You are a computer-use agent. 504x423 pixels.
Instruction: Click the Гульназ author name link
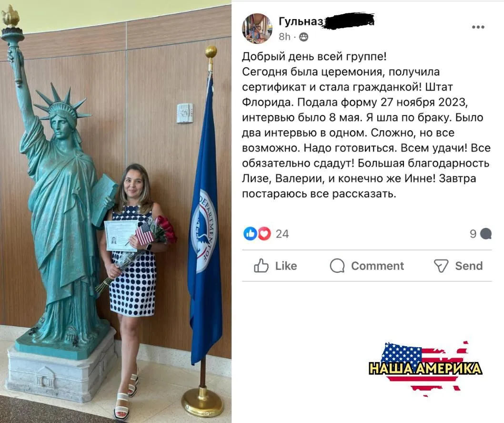pyautogui.click(x=301, y=21)
